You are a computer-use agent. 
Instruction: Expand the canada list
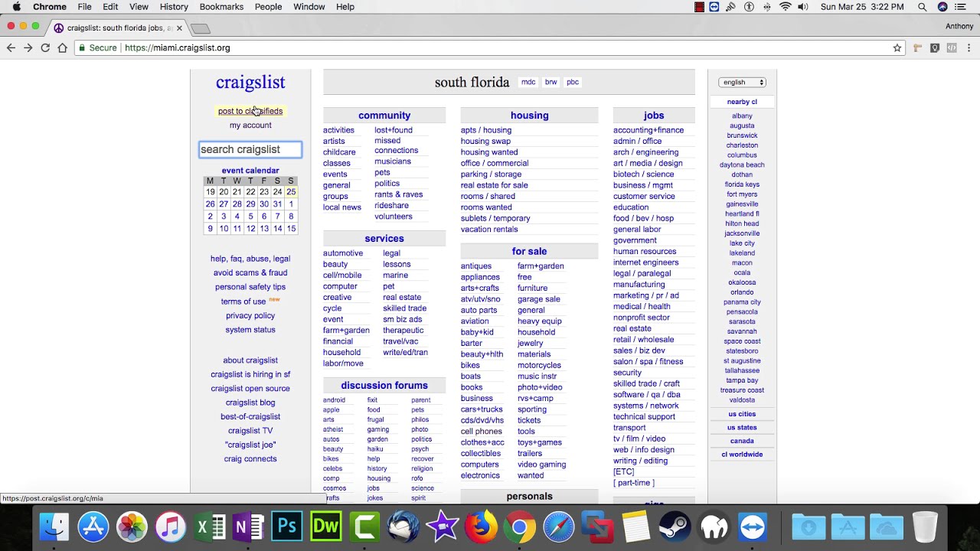point(742,441)
